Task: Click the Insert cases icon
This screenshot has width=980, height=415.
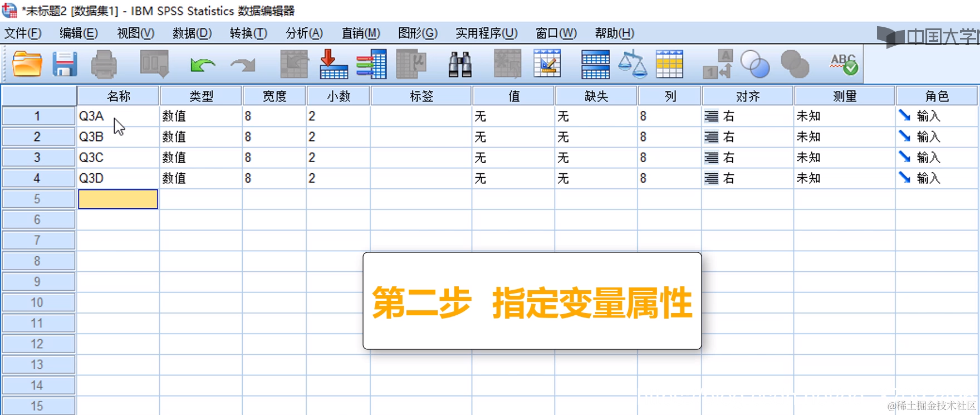Action: (x=507, y=64)
